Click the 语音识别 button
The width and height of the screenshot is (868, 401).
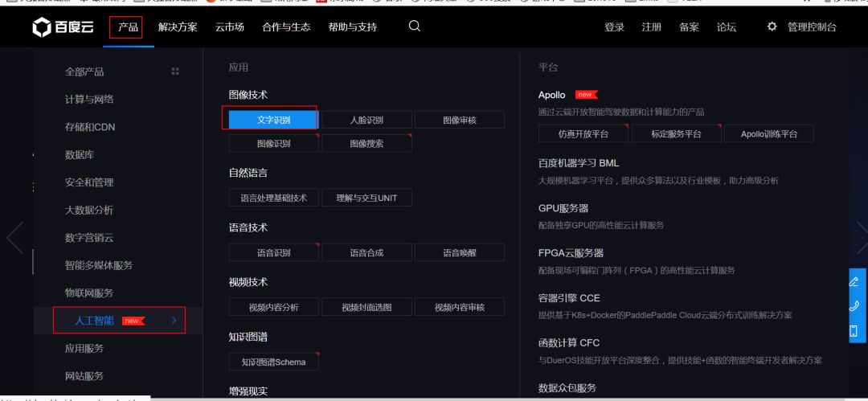point(273,252)
